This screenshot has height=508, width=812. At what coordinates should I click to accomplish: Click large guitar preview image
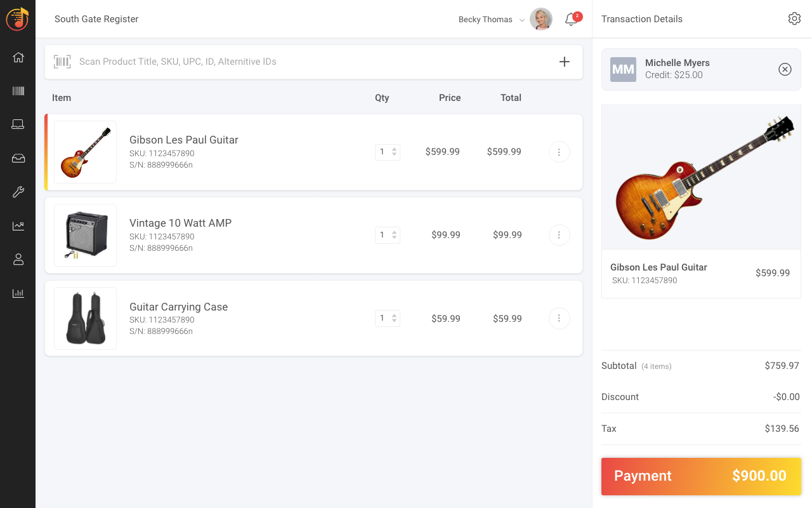pyautogui.click(x=701, y=177)
